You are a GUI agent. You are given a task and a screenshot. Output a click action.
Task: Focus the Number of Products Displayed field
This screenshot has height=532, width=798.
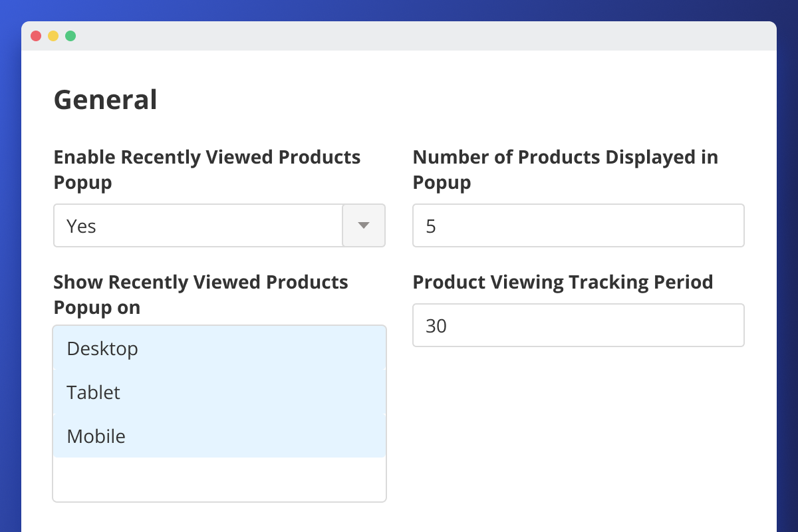[x=578, y=225]
